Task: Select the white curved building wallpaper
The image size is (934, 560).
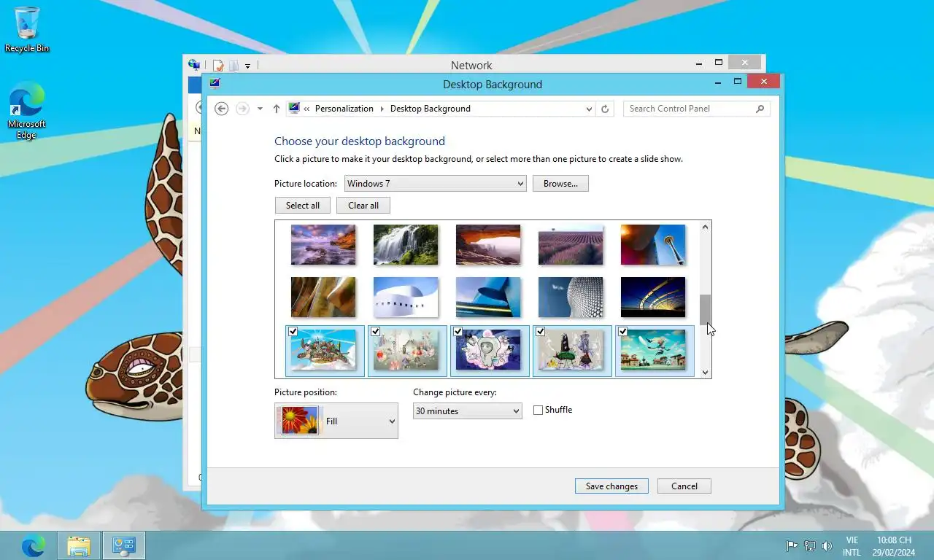Action: pos(406,297)
